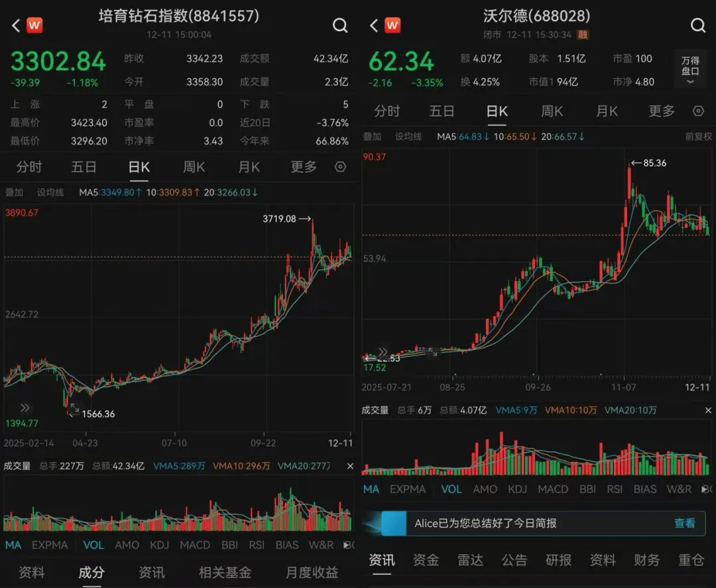Click 查看 in the Alice daily brief banner
Image resolution: width=716 pixels, height=588 pixels.
tap(684, 523)
